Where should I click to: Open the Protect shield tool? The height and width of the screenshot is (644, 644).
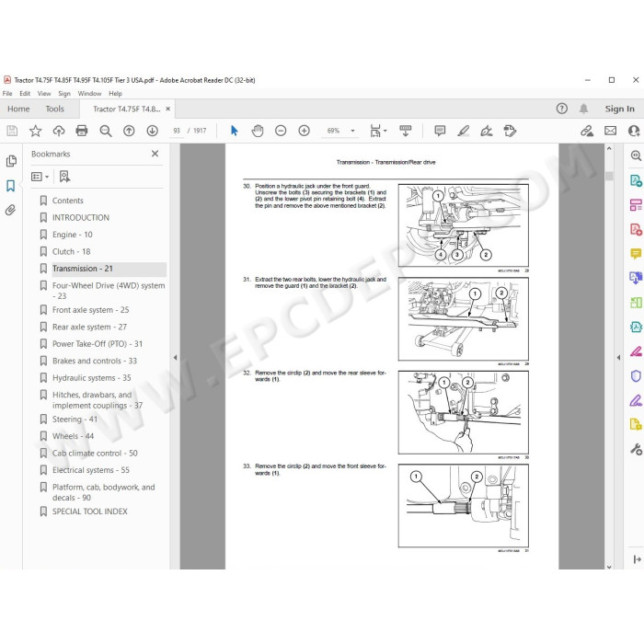[636, 375]
